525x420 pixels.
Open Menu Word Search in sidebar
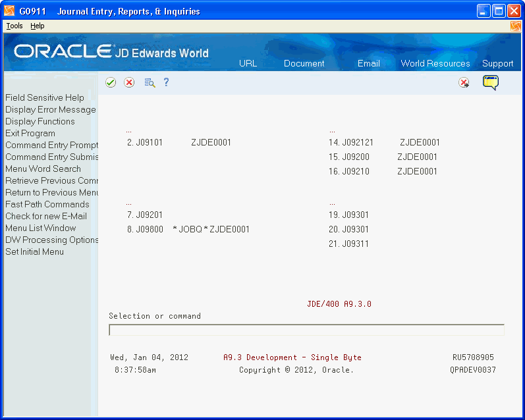pyautogui.click(x=43, y=169)
